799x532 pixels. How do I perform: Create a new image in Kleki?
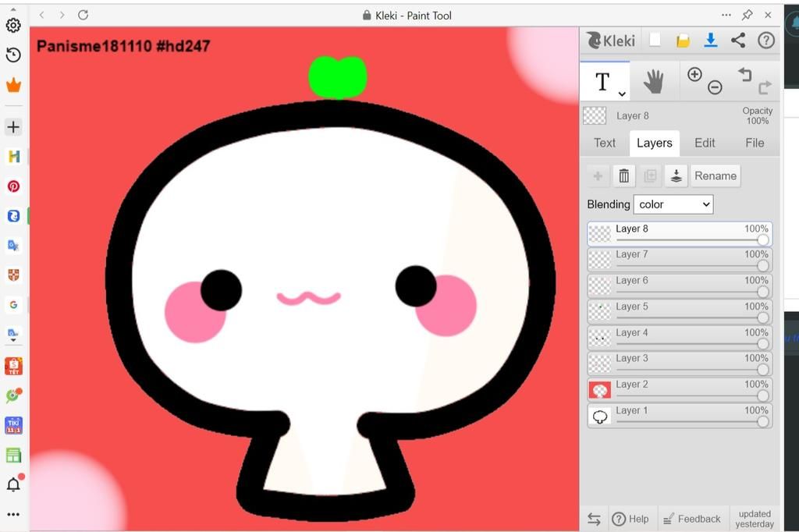coord(655,40)
